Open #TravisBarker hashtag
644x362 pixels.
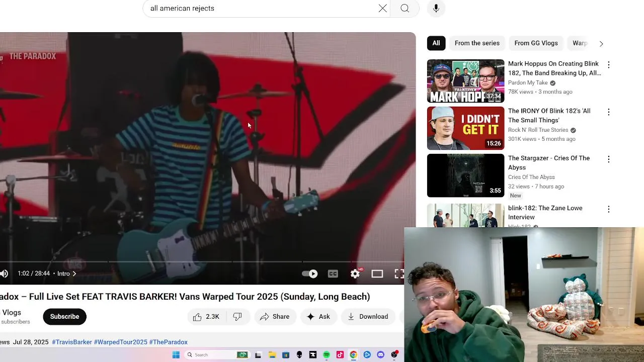point(72,342)
